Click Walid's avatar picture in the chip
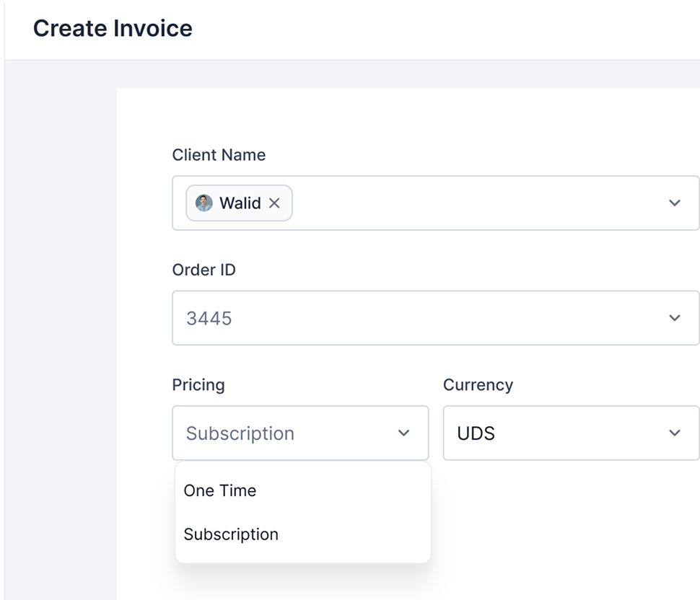This screenshot has height=600, width=700. 204,203
